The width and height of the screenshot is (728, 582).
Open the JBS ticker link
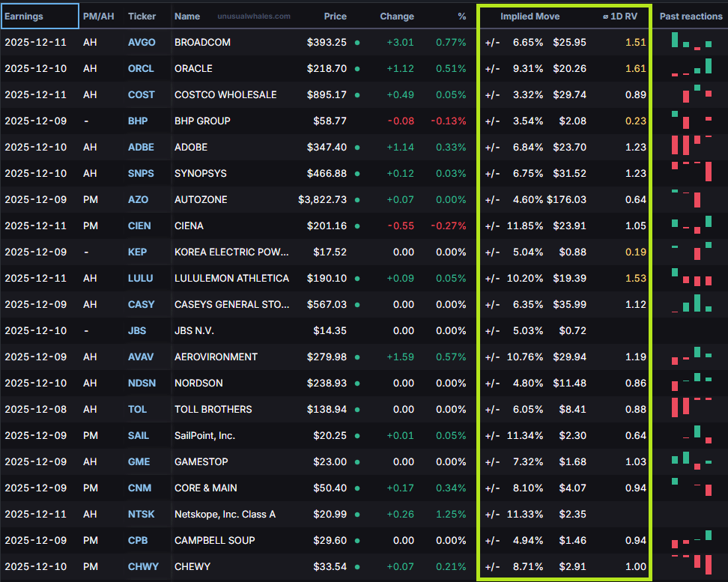137,331
